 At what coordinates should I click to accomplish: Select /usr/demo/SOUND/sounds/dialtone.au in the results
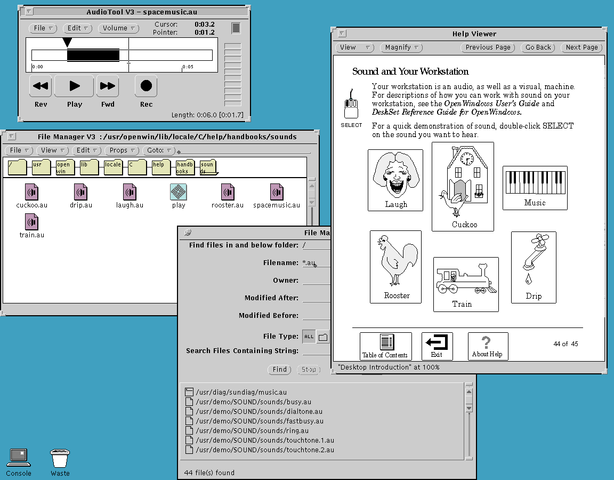click(x=254, y=411)
